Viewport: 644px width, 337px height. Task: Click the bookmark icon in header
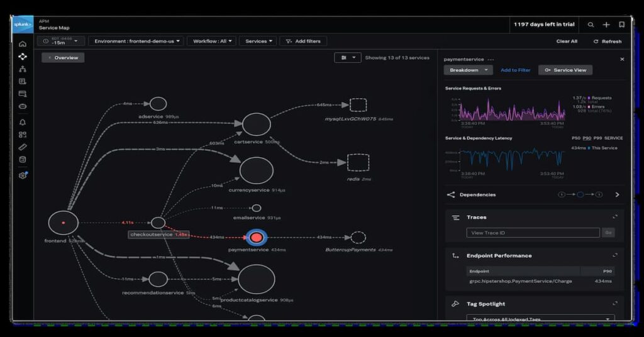pyautogui.click(x=622, y=25)
